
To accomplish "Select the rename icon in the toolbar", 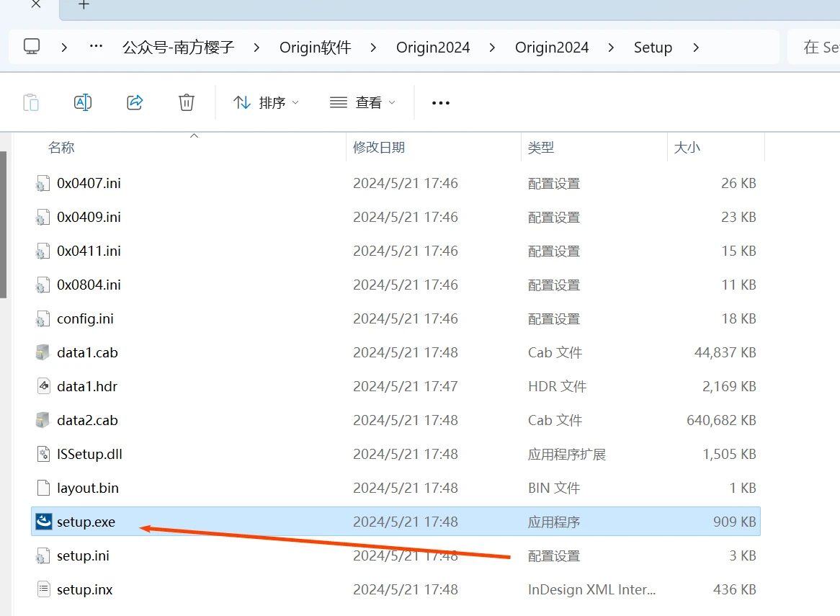I will point(83,102).
